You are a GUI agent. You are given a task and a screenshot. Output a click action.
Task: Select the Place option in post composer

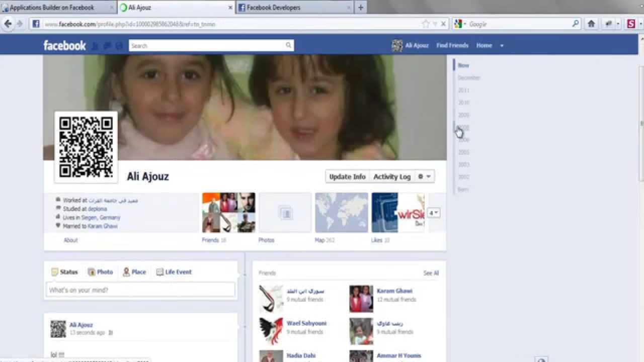pos(134,272)
